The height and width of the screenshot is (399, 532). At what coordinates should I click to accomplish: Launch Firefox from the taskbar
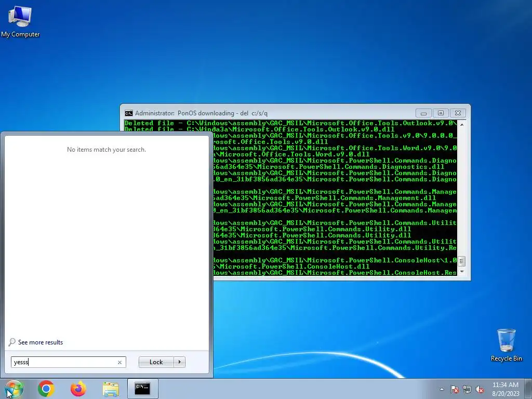(x=78, y=389)
